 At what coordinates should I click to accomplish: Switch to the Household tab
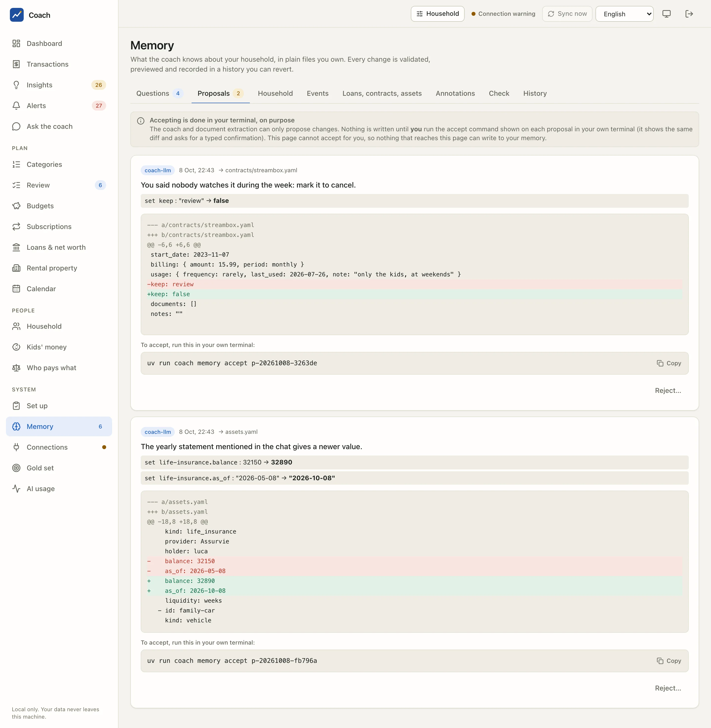[x=275, y=93]
